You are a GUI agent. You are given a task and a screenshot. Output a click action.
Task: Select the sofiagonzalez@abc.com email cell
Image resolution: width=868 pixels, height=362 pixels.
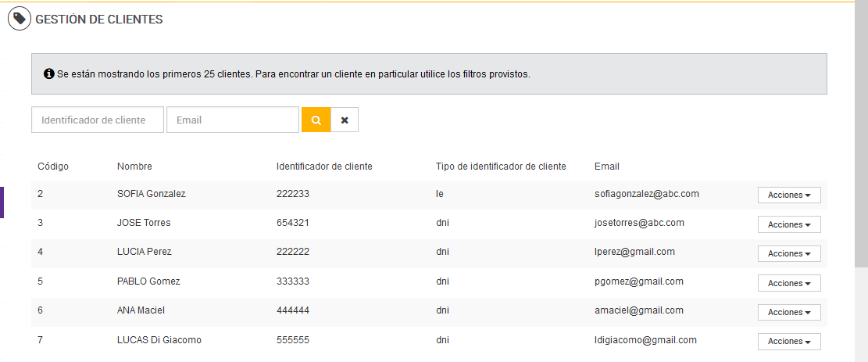(x=646, y=194)
